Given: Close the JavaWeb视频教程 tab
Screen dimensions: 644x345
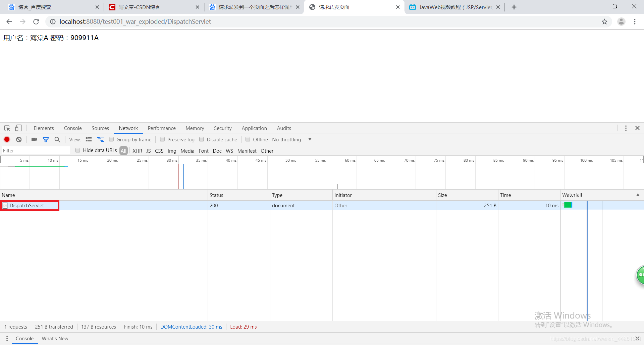Looking at the screenshot, I should point(498,7).
